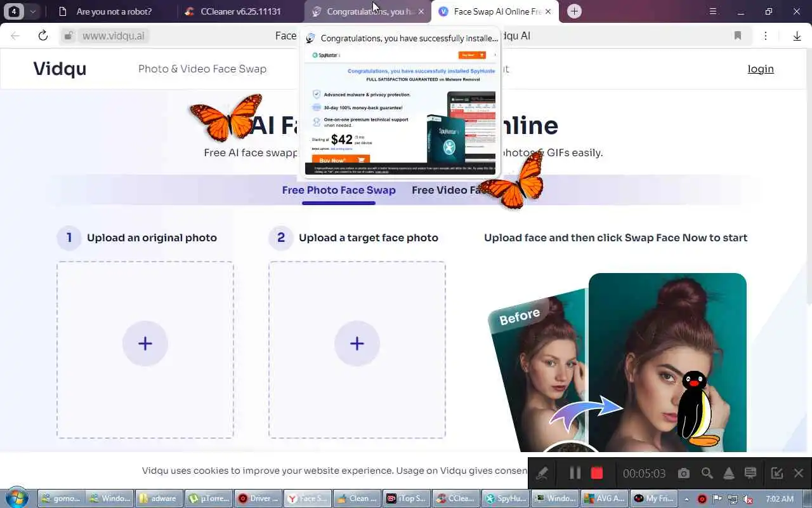
Task: Click the SpyHunter tab preview thumbnail
Action: pyautogui.click(x=400, y=111)
